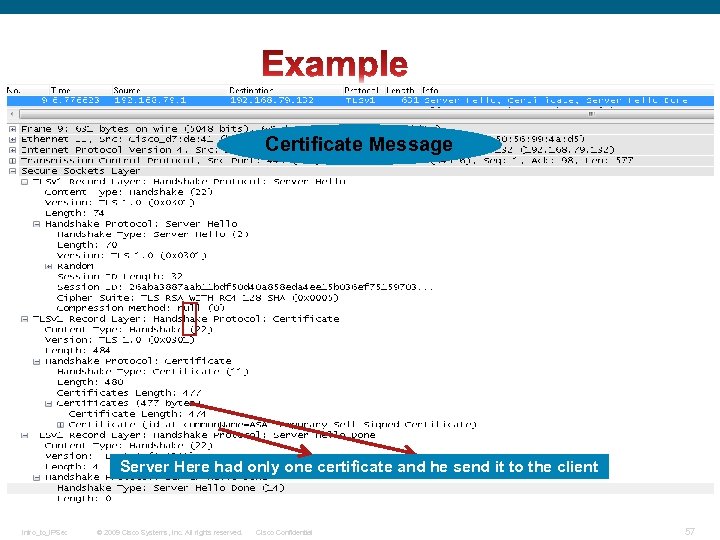Collapse the Server Hello Done record layer
The image size is (720, 540).
pos(24,435)
